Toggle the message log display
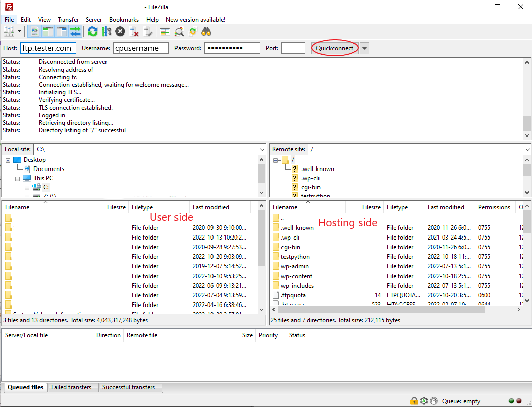Image resolution: width=532 pixels, height=407 pixels. coord(34,31)
